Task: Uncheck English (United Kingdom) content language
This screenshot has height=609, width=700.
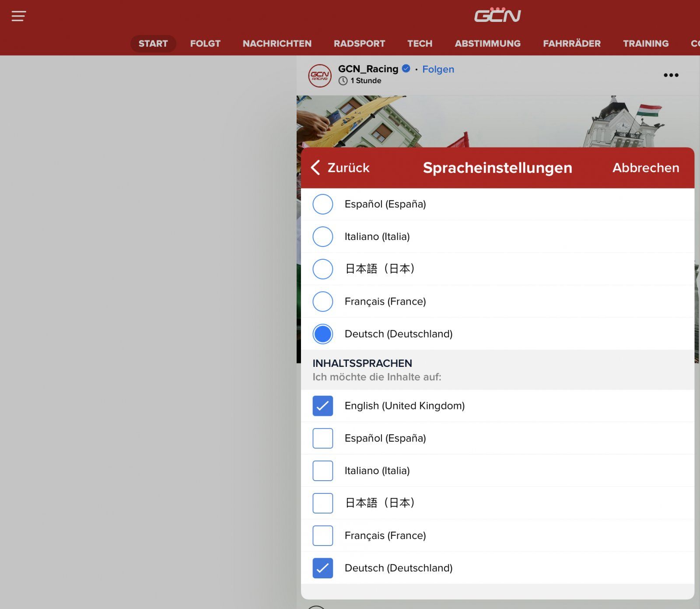Action: (323, 406)
